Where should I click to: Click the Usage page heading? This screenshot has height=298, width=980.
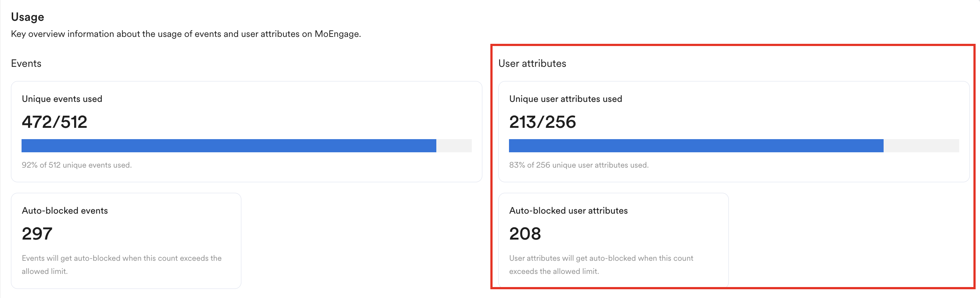click(27, 17)
